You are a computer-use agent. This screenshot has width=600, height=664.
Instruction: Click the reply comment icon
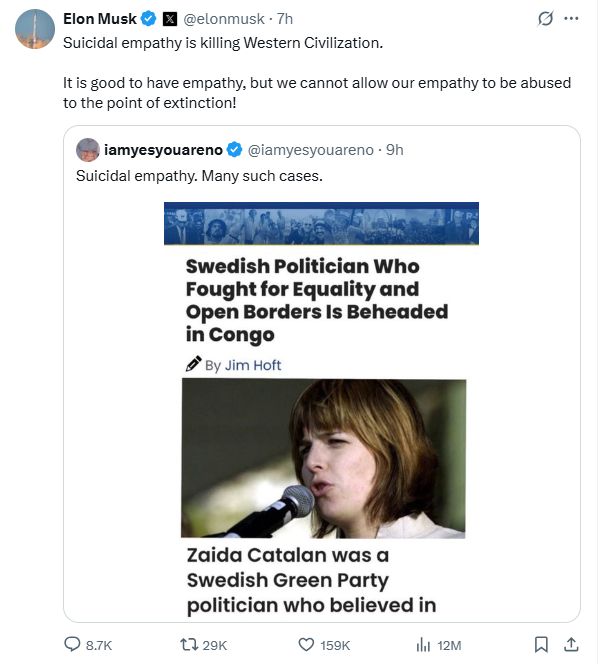coord(73,645)
